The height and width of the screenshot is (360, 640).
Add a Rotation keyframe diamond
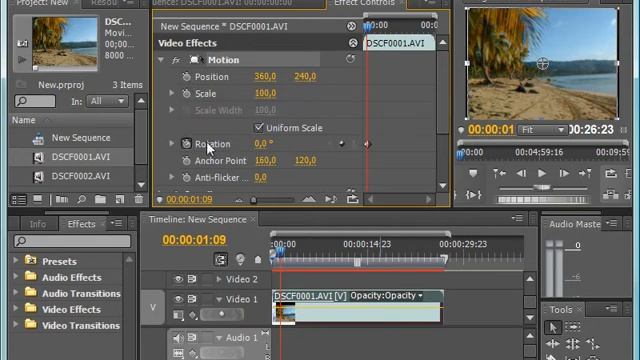pos(342,144)
